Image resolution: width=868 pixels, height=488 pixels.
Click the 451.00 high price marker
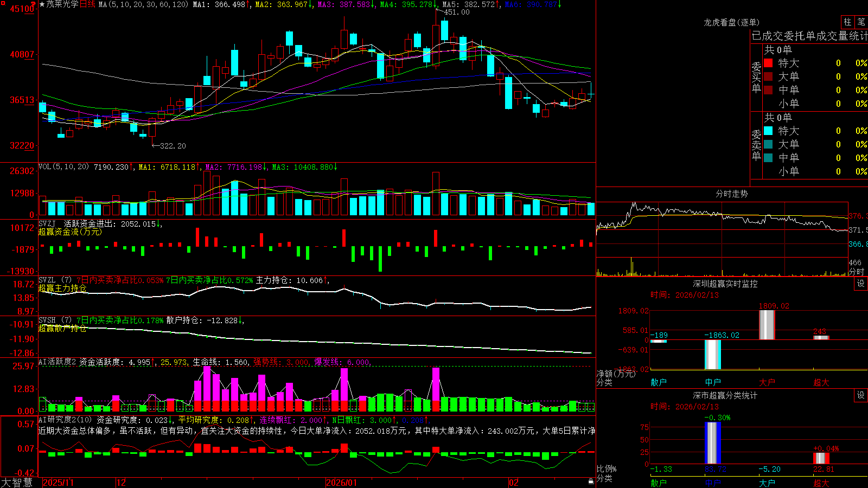click(457, 12)
